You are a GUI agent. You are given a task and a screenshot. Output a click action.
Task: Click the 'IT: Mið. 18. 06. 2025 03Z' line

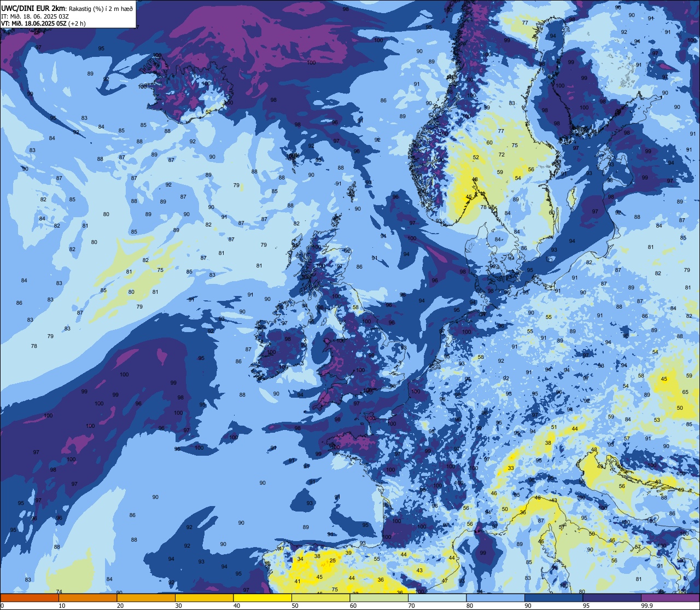35,16
